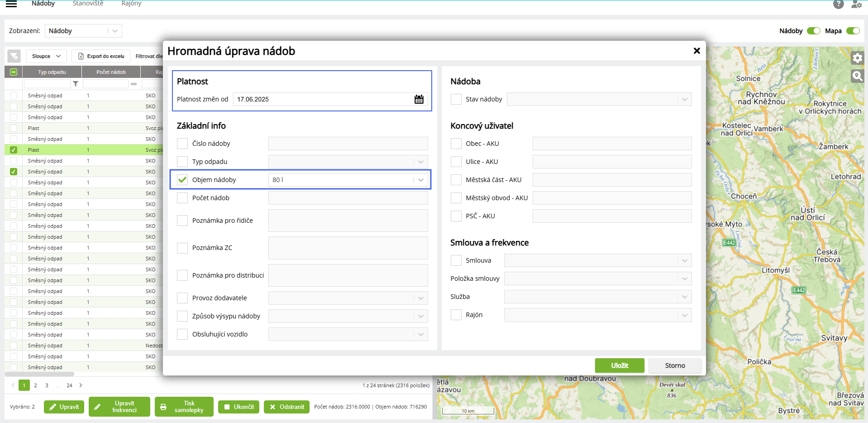Open the user settings icon
The width and height of the screenshot is (868, 423).
tap(856, 5)
